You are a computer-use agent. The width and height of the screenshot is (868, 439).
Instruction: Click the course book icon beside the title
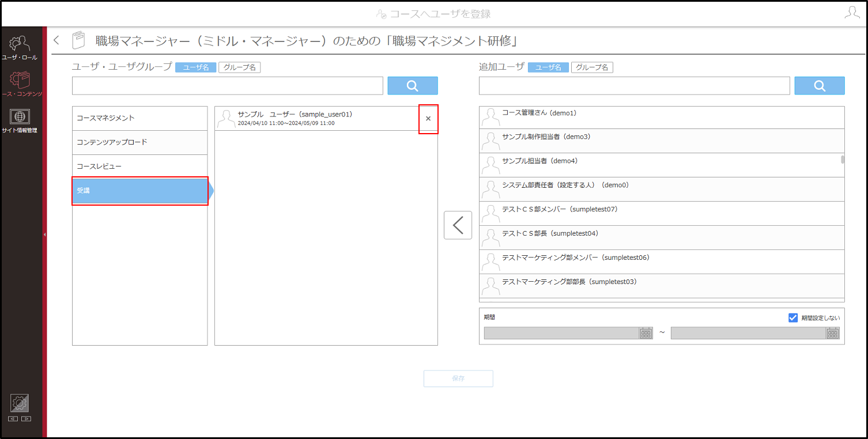(78, 40)
